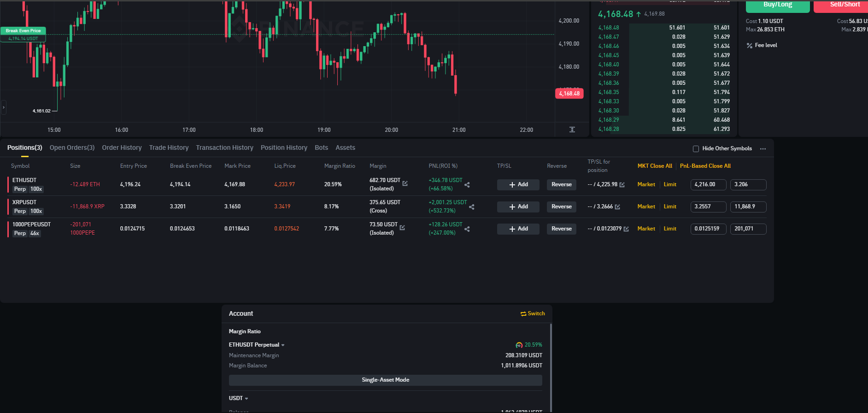The width and height of the screenshot is (868, 413).
Task: Reverse the 1000PEPEUSDT position
Action: 562,229
